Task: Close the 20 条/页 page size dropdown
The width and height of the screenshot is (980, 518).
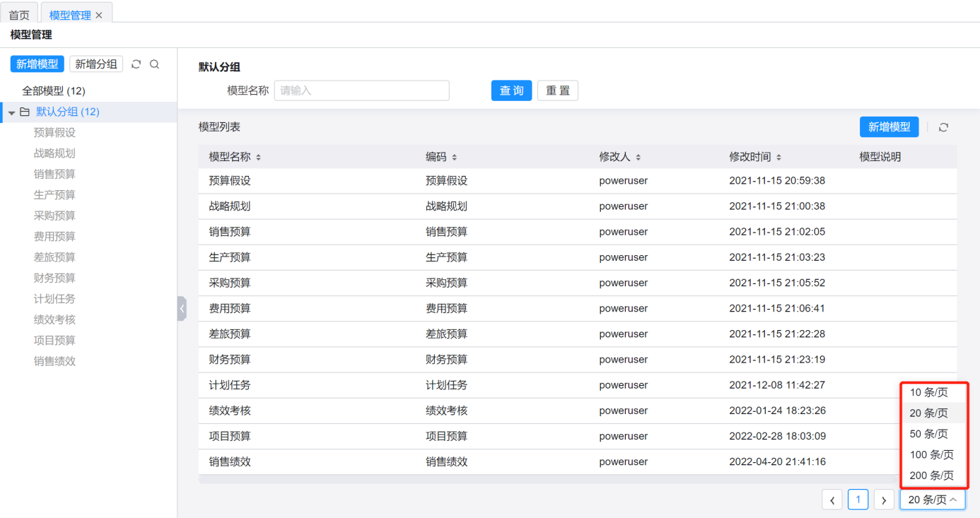Action: pyautogui.click(x=932, y=500)
